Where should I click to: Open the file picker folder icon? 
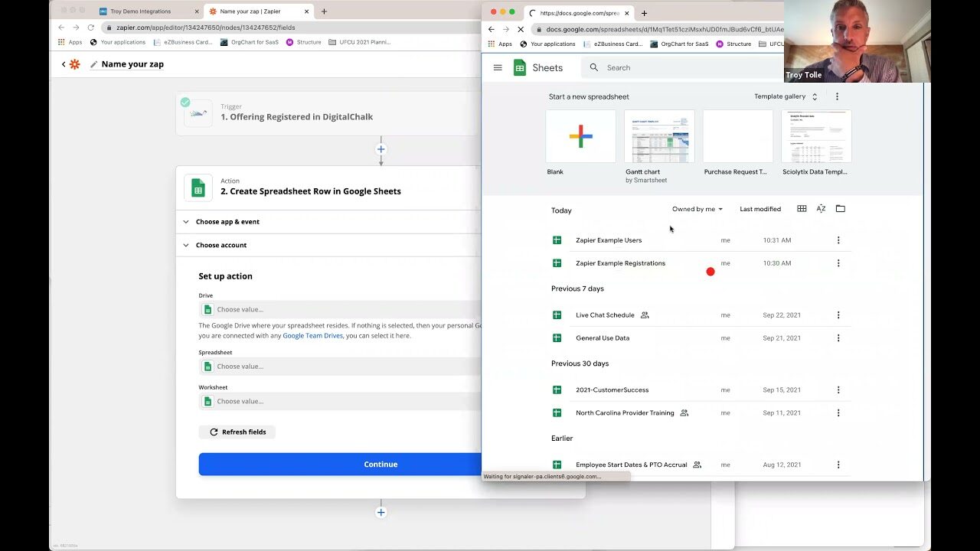click(x=840, y=209)
